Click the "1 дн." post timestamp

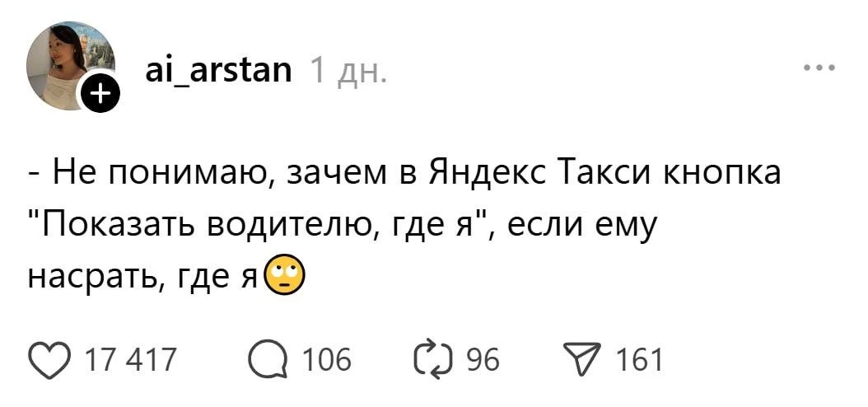[346, 72]
